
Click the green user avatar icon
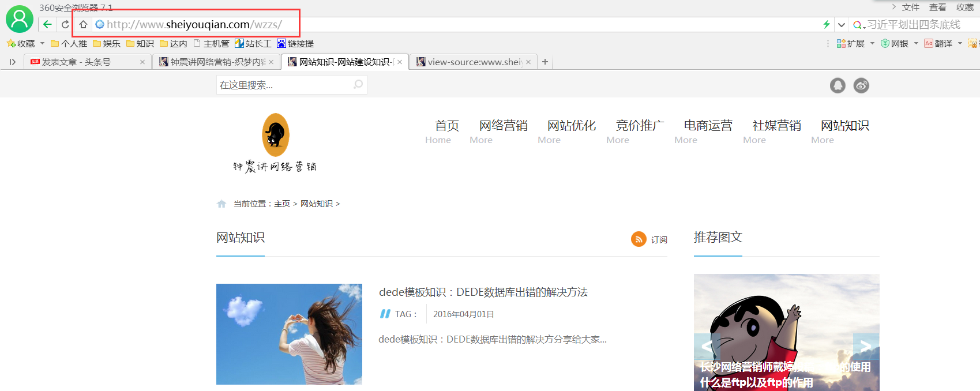pyautogui.click(x=20, y=20)
